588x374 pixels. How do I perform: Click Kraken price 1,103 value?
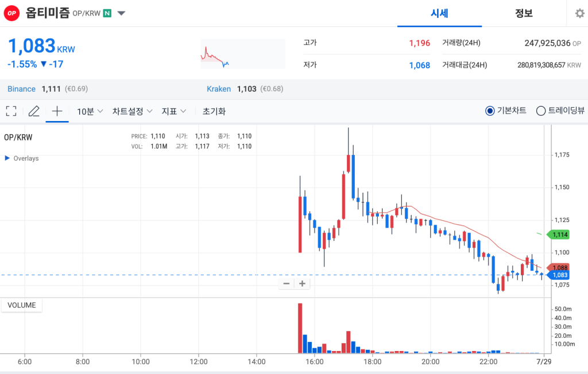[247, 89]
